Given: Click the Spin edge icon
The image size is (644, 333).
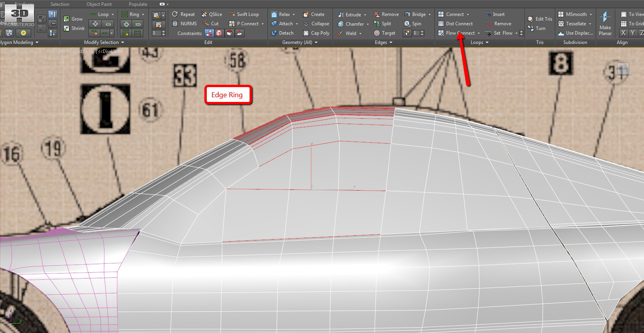Looking at the screenshot, I should [407, 24].
